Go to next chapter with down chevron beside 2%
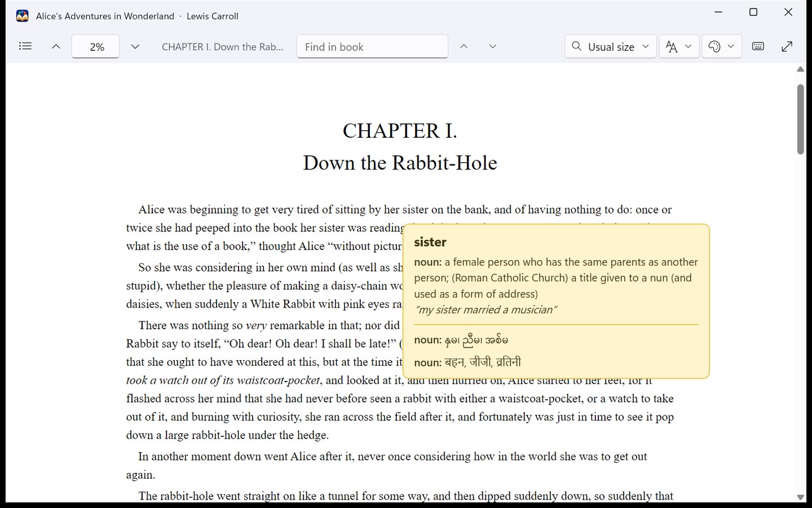Viewport: 812px width, 508px height. [x=135, y=47]
